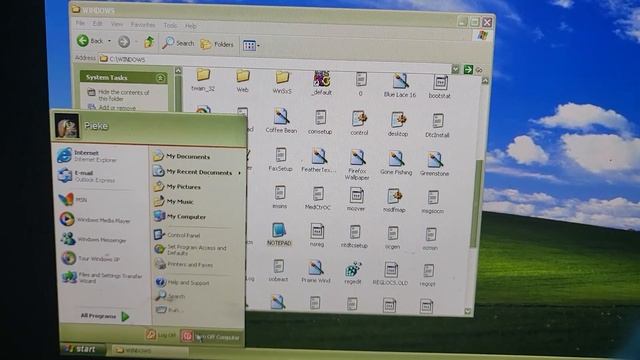Expand All Programs list

(105, 316)
